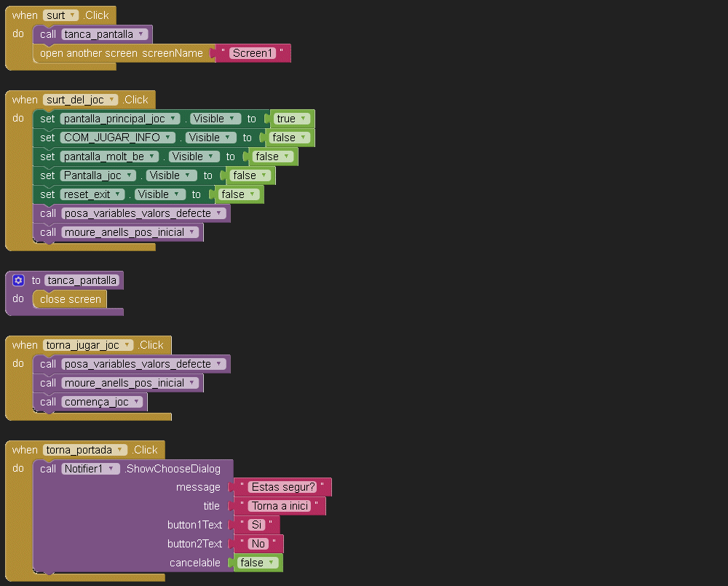Open the torna_portada component dropdown
Screen dimensions: 728x586
coord(120,450)
